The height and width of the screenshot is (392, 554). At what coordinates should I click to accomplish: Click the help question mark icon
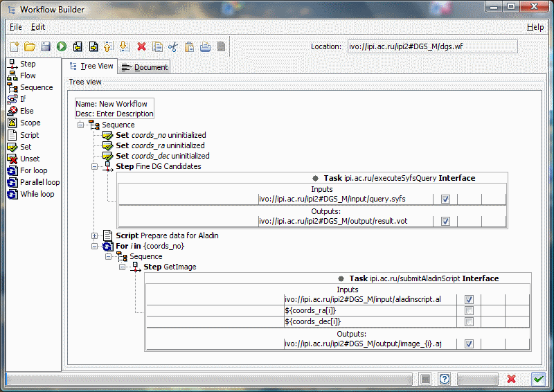pyautogui.click(x=445, y=379)
